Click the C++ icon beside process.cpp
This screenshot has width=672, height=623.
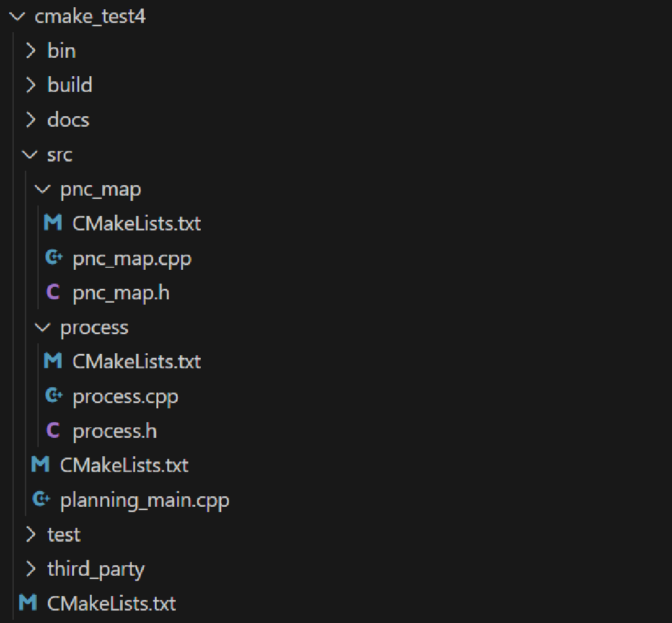coord(53,395)
